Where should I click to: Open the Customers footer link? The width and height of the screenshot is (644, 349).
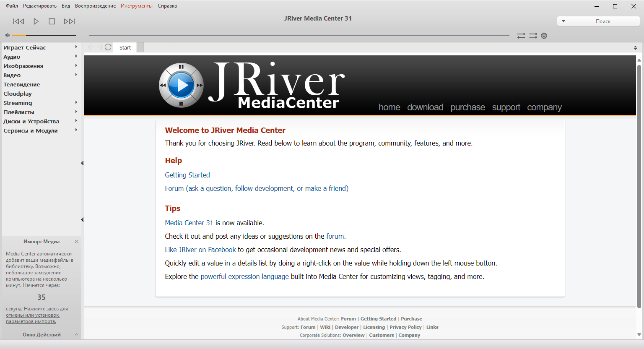382,335
